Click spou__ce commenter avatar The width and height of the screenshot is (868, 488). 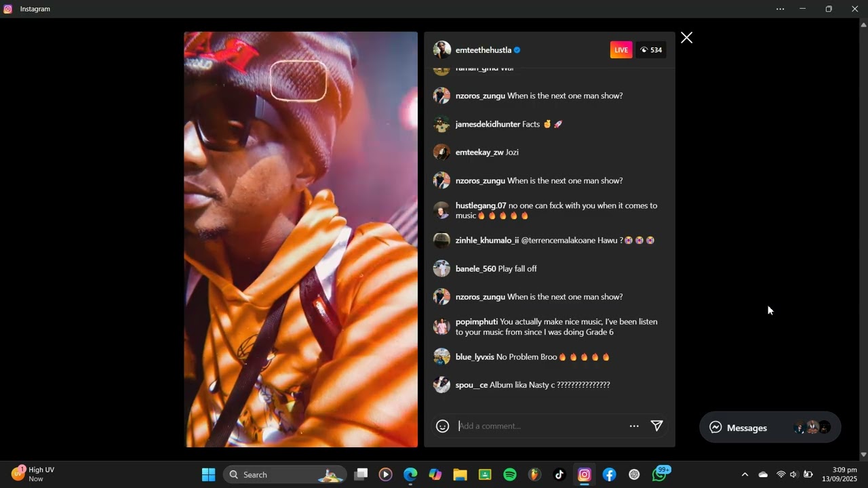[441, 385]
